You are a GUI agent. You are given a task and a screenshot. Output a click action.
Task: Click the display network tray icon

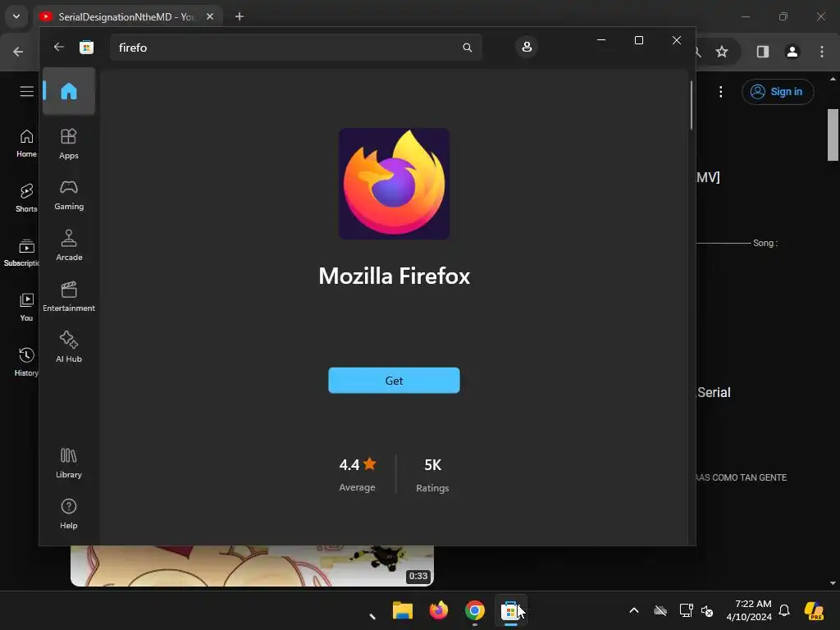point(685,610)
